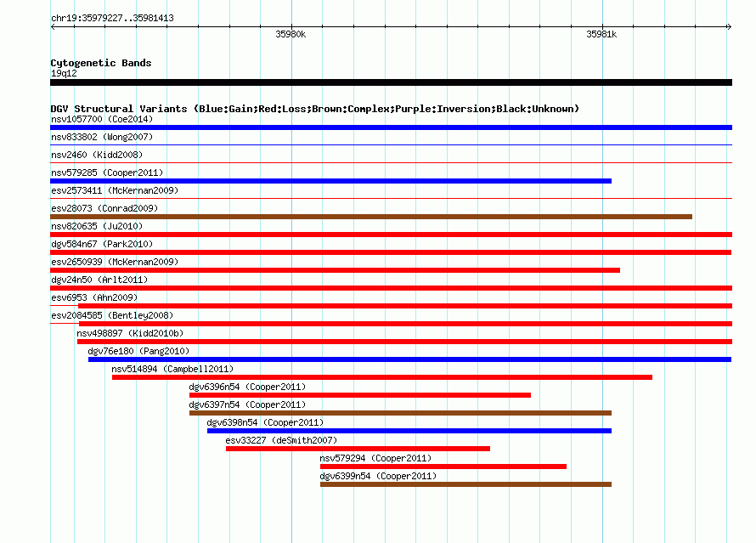Screen dimensions: 756x543
Task: Open dgv76e180 (Pang2010) label
Action: pos(138,351)
